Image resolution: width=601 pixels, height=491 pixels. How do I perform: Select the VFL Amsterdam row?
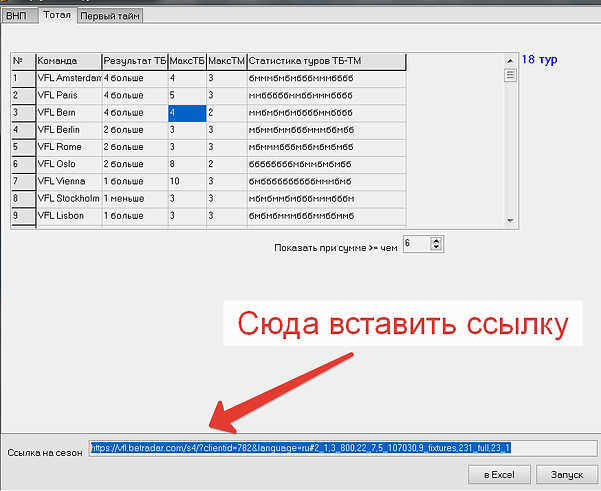click(68, 78)
